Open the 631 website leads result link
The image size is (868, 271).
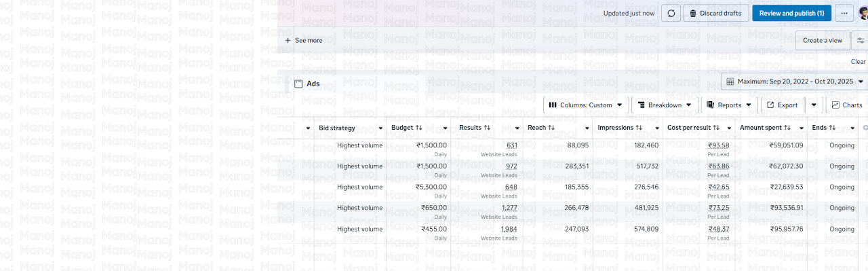click(512, 145)
